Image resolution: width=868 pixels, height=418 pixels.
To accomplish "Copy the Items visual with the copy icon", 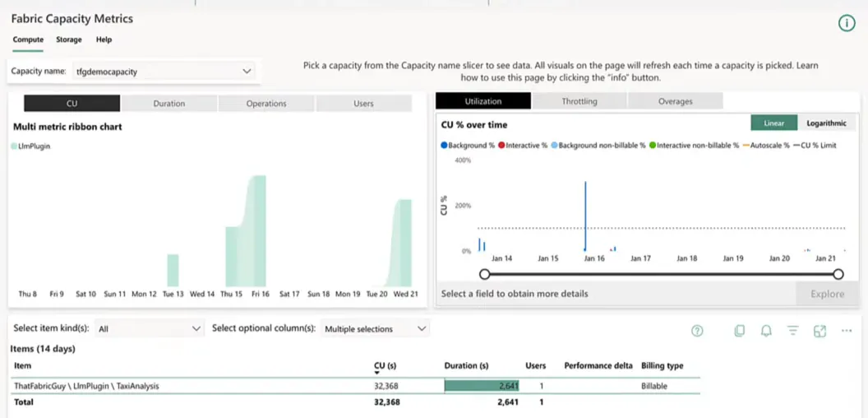I will (x=739, y=331).
